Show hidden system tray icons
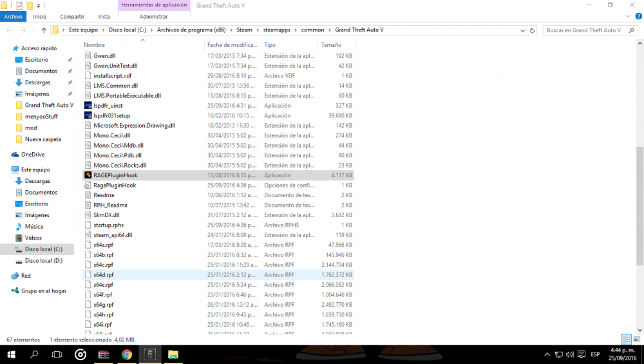 click(547, 354)
